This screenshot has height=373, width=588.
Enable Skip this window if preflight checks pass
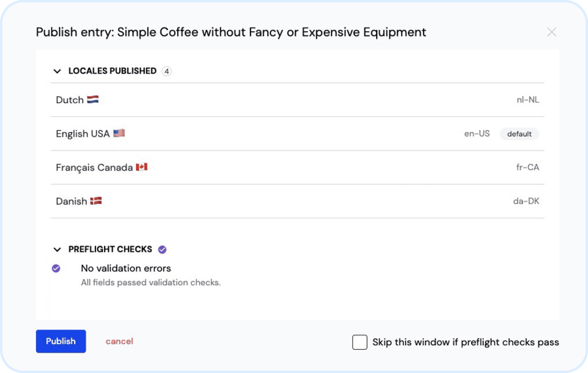pos(360,342)
